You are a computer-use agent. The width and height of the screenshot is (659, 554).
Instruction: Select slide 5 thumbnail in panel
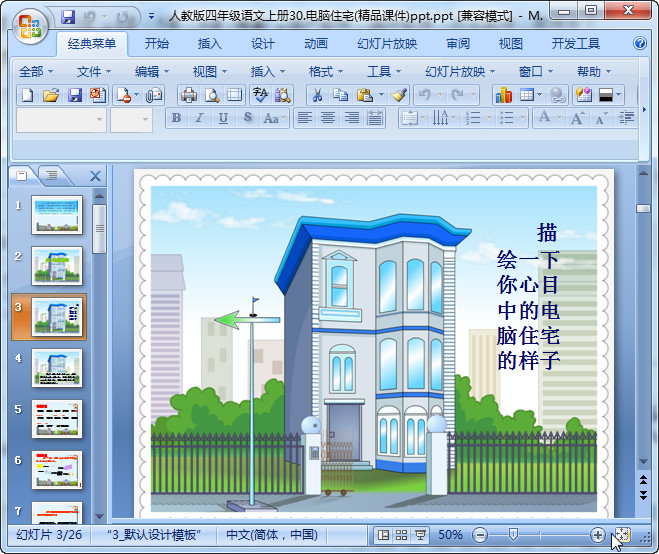[x=57, y=419]
